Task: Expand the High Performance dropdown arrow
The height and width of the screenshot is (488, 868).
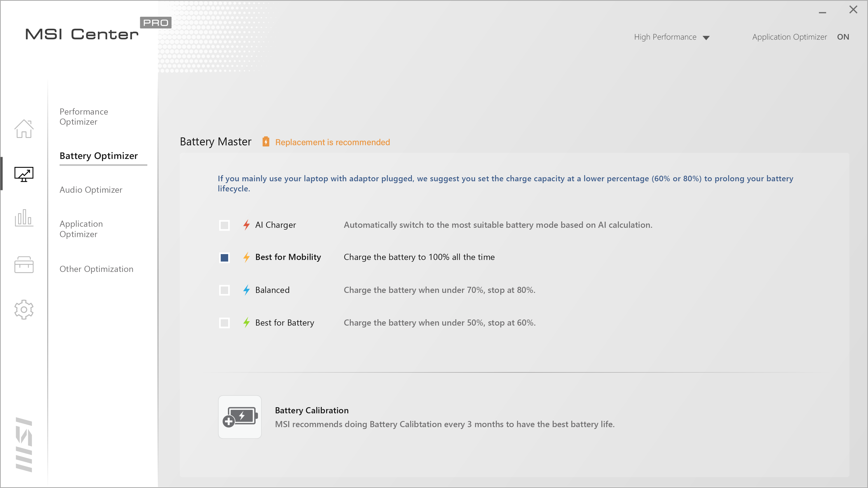Action: click(706, 37)
